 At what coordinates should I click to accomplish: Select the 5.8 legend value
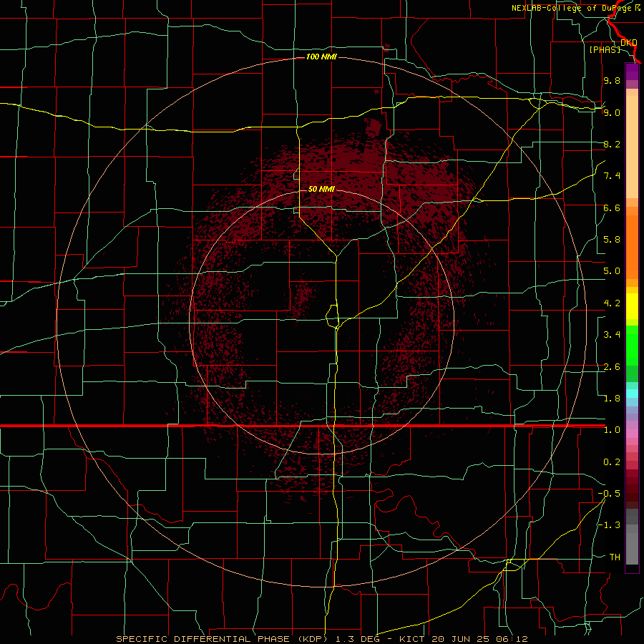pos(612,240)
